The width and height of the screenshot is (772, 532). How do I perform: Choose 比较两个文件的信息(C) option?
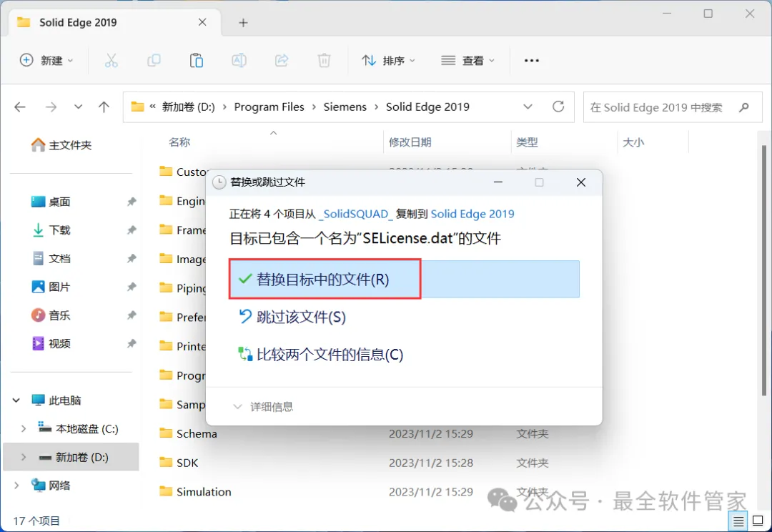click(x=320, y=354)
